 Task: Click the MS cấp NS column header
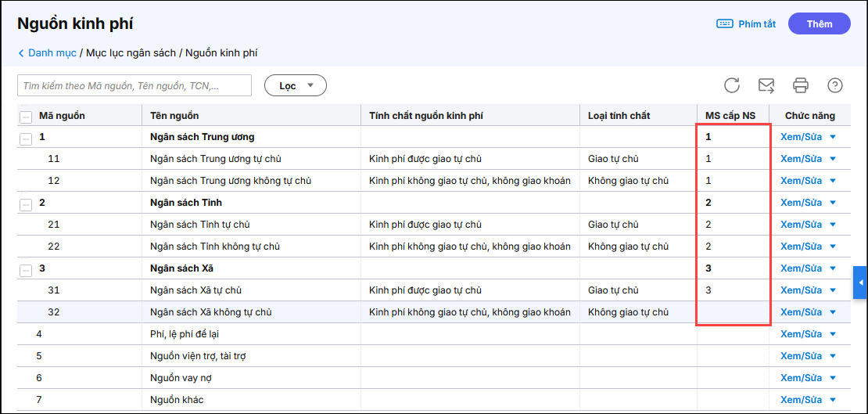(730, 116)
